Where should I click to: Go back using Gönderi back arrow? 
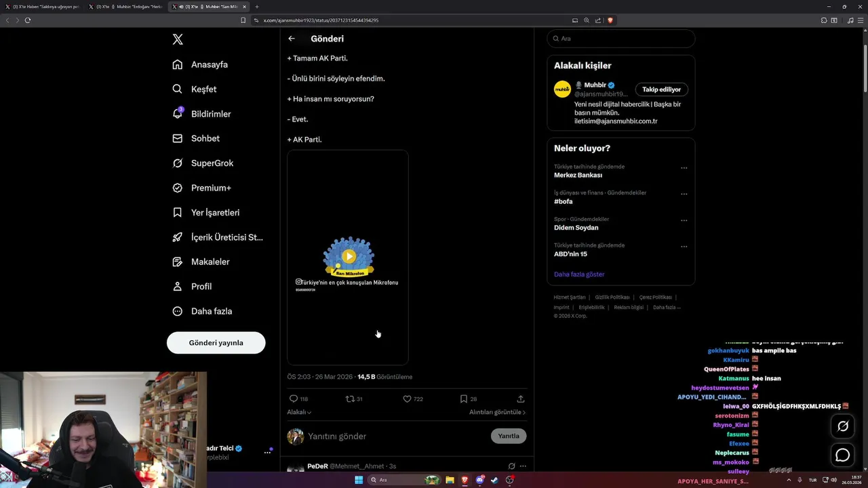(x=292, y=39)
